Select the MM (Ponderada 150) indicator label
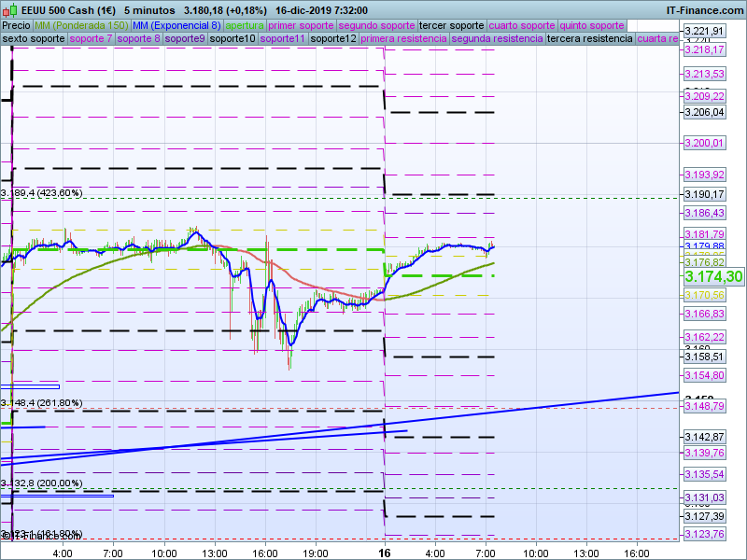Image resolution: width=747 pixels, height=560 pixels. point(81,25)
